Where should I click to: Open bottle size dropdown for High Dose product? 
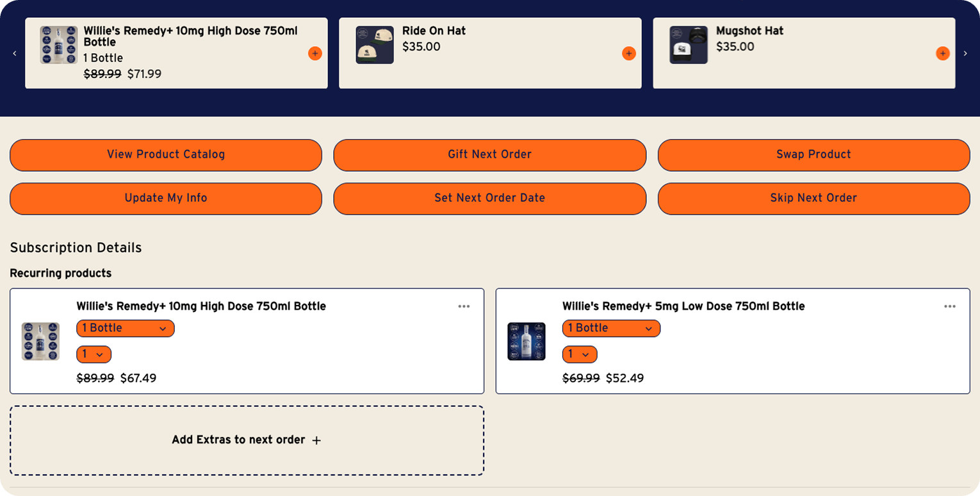point(125,328)
